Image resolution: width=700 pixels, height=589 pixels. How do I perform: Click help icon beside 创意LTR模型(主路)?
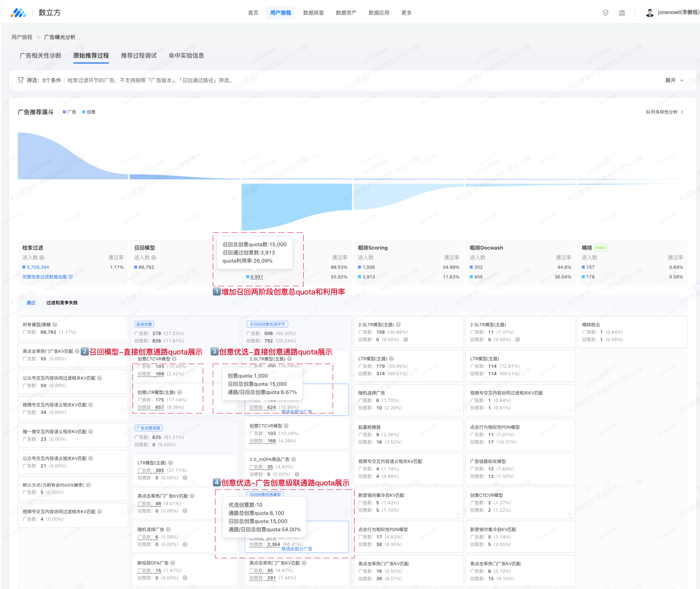coord(180,392)
